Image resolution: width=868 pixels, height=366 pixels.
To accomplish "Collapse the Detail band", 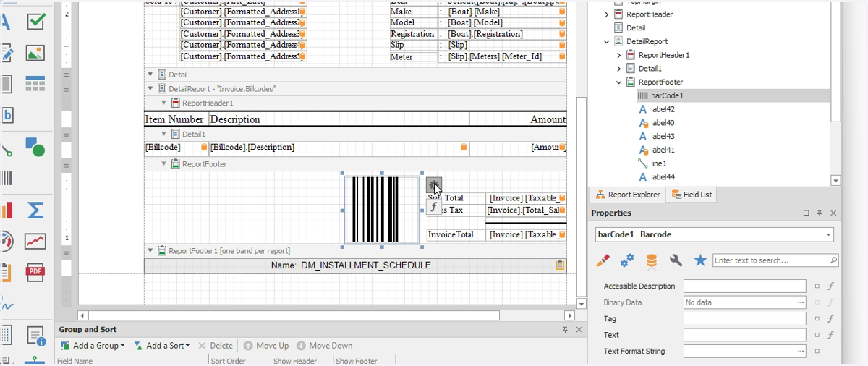I will [x=150, y=75].
